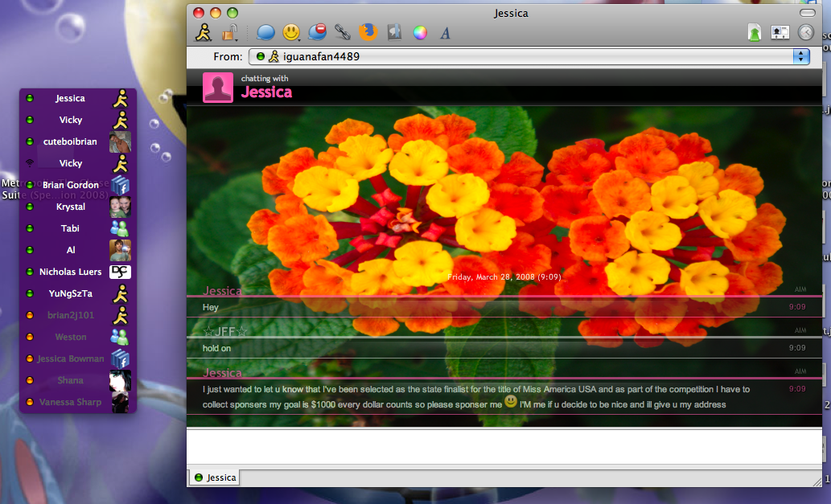Select away contact brian2j101
The height and width of the screenshot is (504, 831).
pos(78,316)
